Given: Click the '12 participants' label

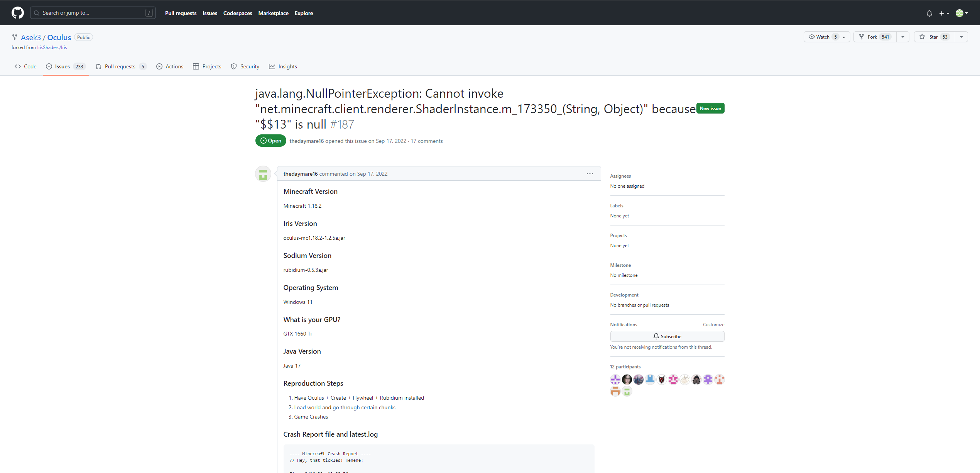Looking at the screenshot, I should (625, 367).
